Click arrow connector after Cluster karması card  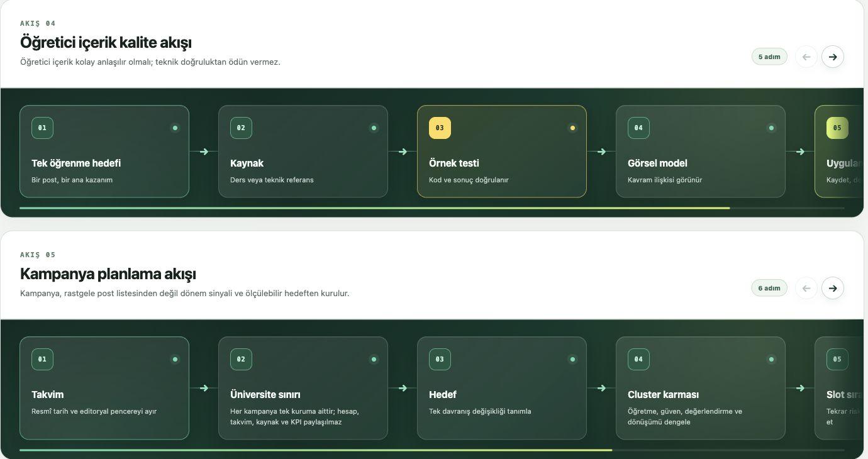point(800,388)
